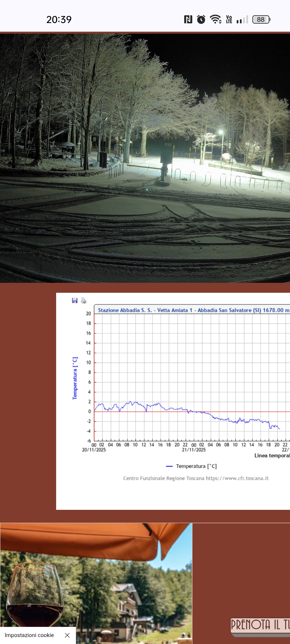Select the 20/11/2025 date on time axis
Viewport: 290px width, 644px height.
[94, 450]
